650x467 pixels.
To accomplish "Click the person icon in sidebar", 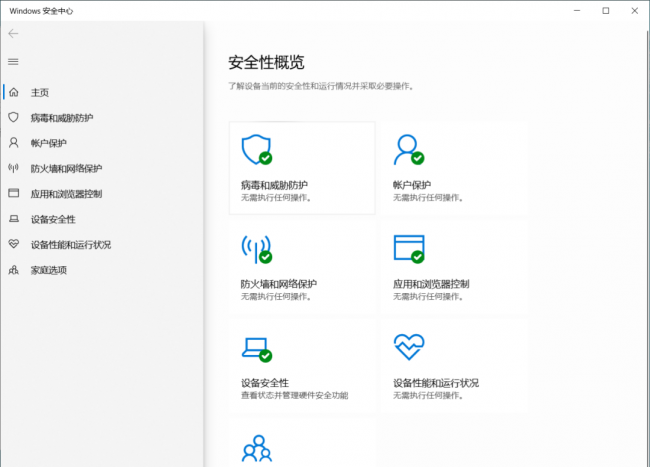I will (x=14, y=143).
